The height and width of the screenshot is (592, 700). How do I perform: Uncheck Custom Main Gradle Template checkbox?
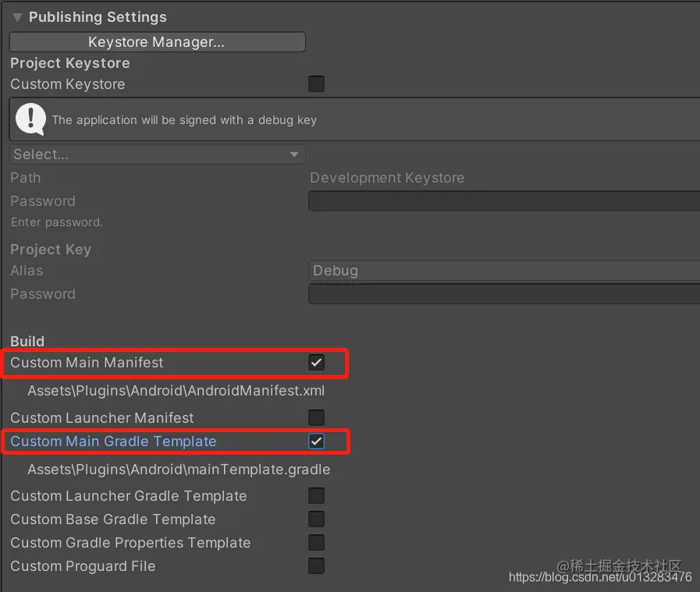click(x=316, y=441)
